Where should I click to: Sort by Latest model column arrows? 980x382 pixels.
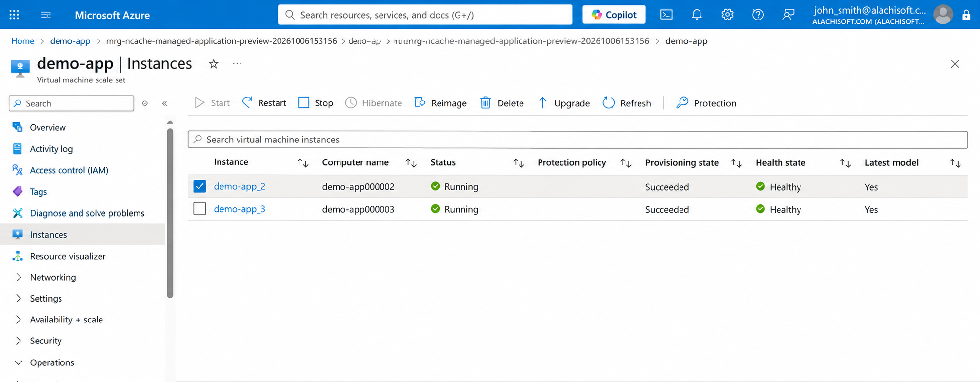pos(955,163)
